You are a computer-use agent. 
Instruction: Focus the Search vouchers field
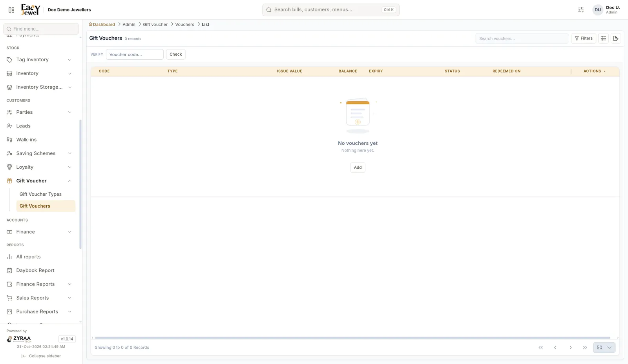(522, 38)
